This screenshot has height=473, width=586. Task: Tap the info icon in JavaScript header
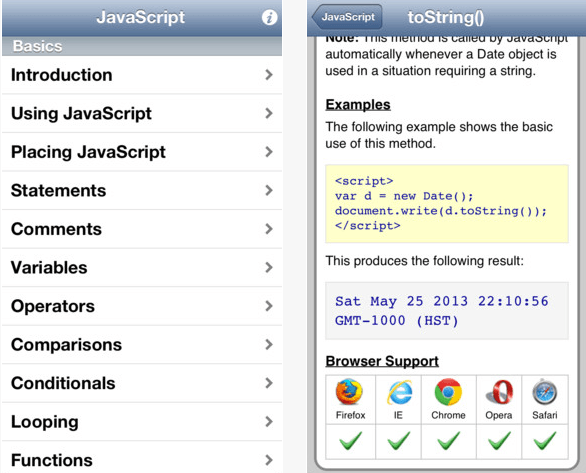[269, 17]
